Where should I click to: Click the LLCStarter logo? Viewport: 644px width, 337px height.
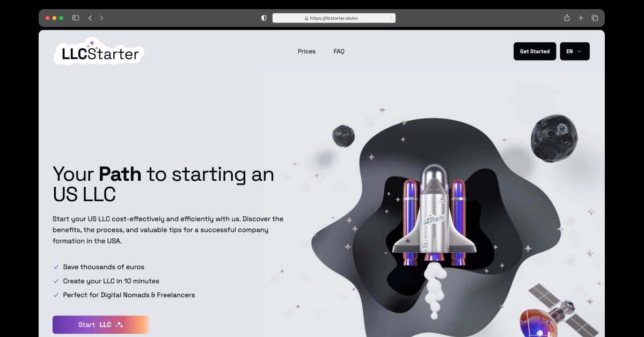pyautogui.click(x=99, y=52)
